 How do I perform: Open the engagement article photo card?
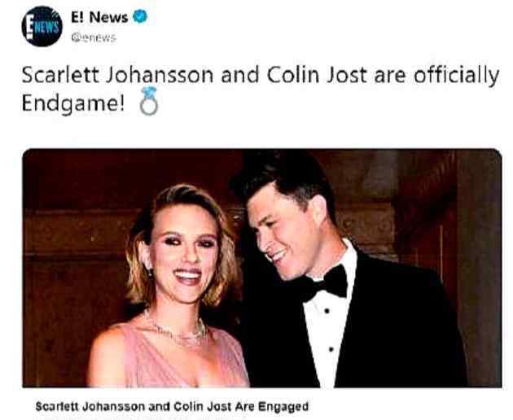point(261,268)
